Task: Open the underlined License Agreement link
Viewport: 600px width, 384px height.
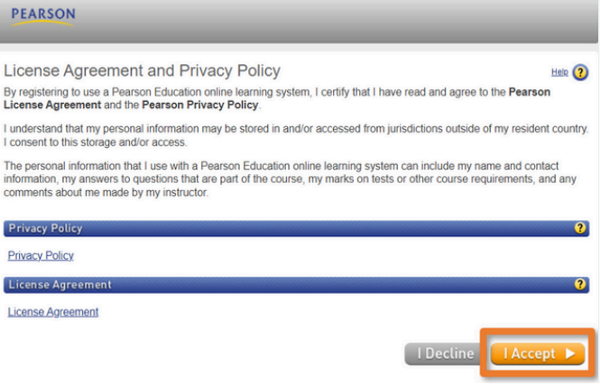Action: pyautogui.click(x=53, y=312)
